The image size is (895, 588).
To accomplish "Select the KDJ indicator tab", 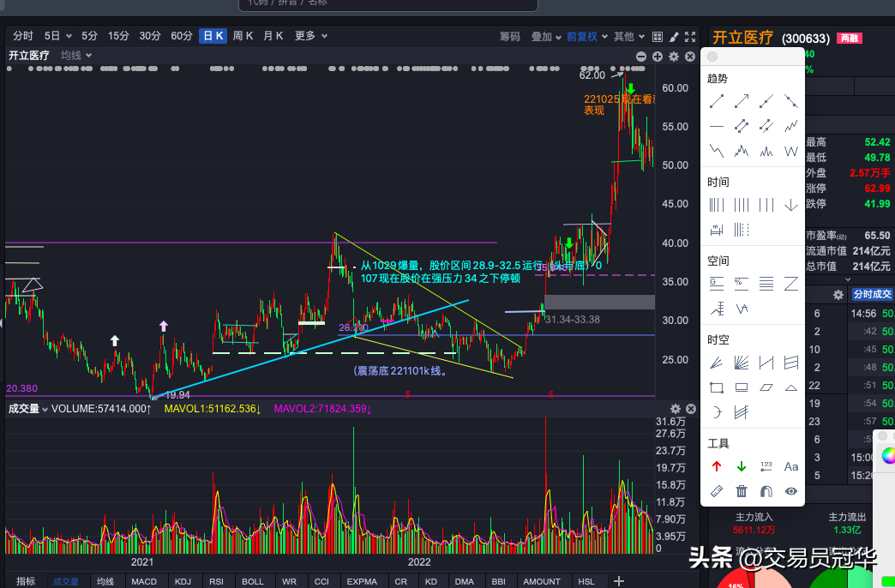I will coord(183,581).
